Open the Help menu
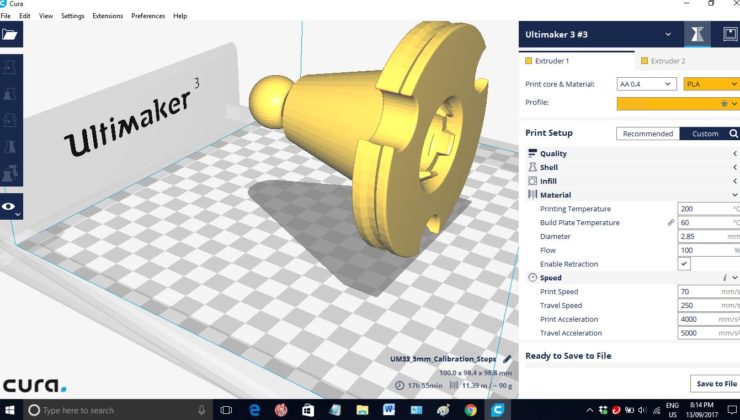This screenshot has width=740, height=420. 180,16
